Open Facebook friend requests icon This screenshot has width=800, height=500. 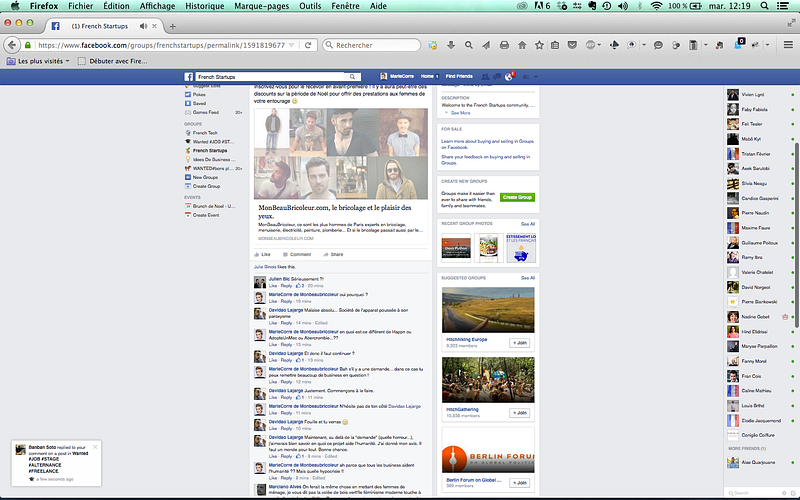tap(485, 77)
